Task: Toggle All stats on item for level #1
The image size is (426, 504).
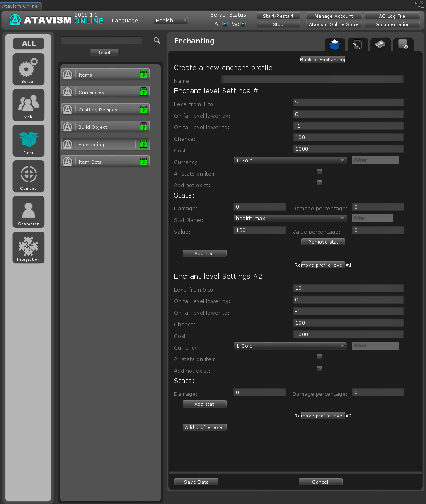Action: 319,171
